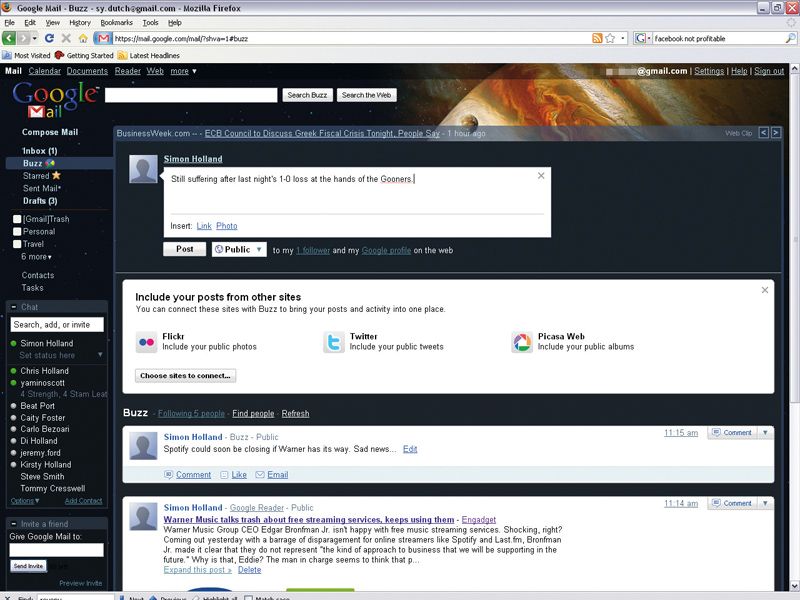Click the Like icon under Spotify post
Screen dimensions: 800x600
pos(224,474)
